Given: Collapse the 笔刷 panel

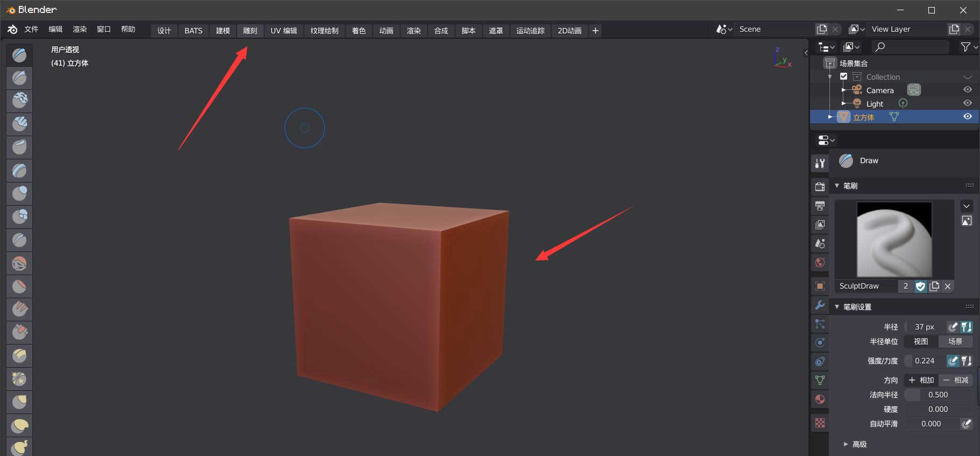Looking at the screenshot, I should (x=837, y=186).
